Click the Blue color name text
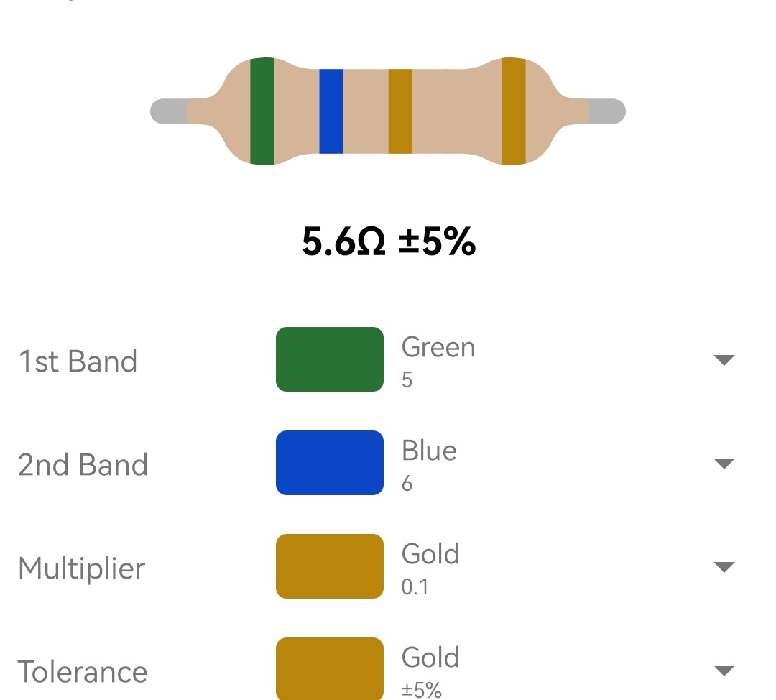The height and width of the screenshot is (700, 776). tap(429, 451)
